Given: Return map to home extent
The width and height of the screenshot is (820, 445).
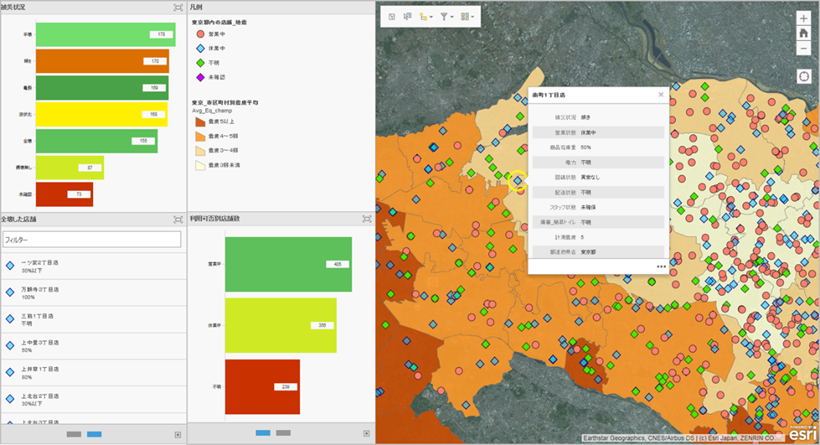Looking at the screenshot, I should tap(804, 33).
